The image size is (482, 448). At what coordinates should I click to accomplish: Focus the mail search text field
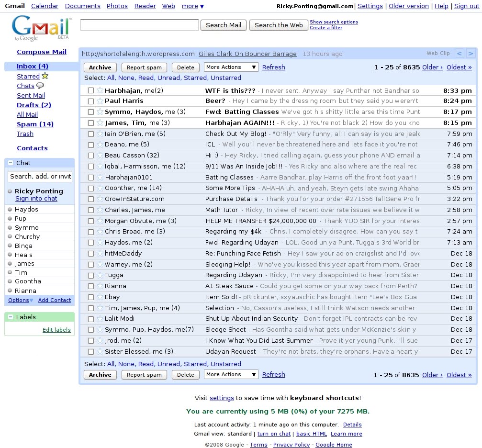click(139, 25)
